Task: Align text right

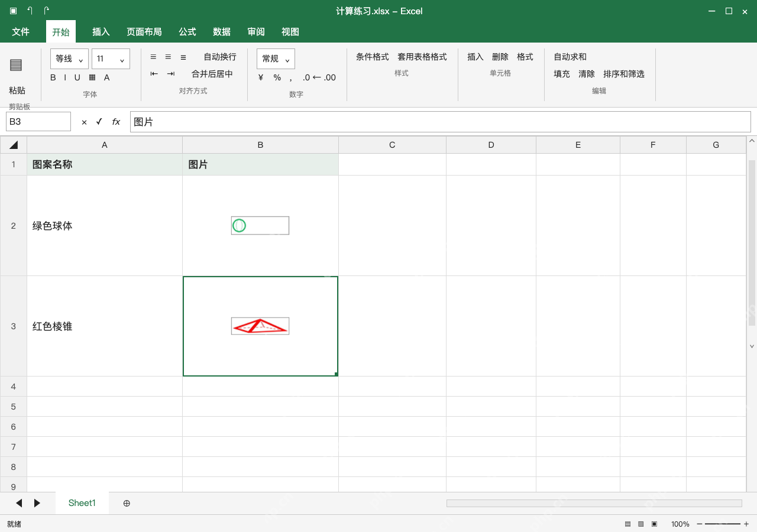Action: point(183,57)
